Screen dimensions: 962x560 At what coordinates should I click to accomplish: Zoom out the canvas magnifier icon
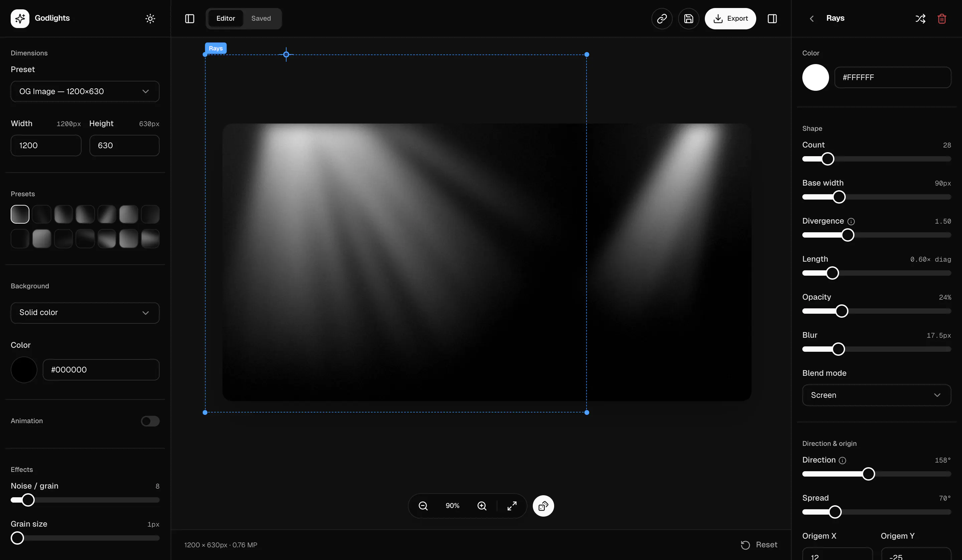coord(423,506)
